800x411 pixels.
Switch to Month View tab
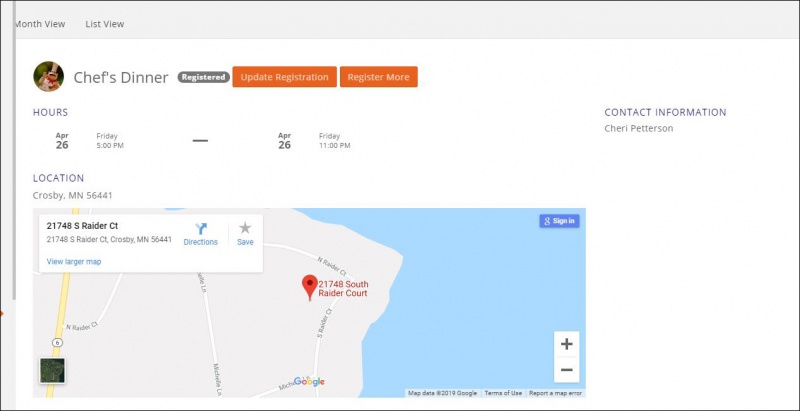40,23
